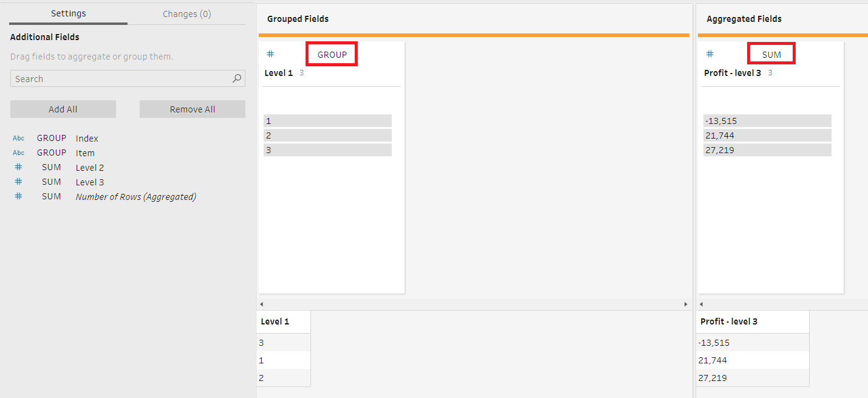Click the Profit - level 3 card name
Viewport: 868px width, 398px height.
coord(733,73)
